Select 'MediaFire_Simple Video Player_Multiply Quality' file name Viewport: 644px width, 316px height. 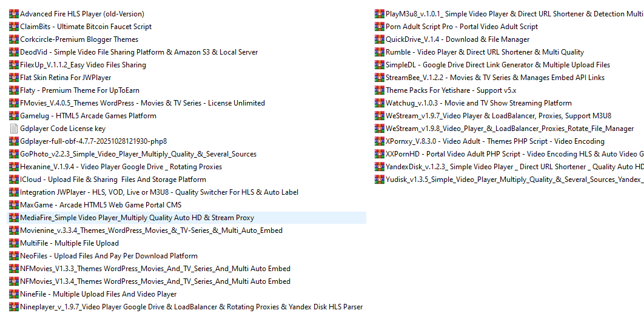coord(137,218)
